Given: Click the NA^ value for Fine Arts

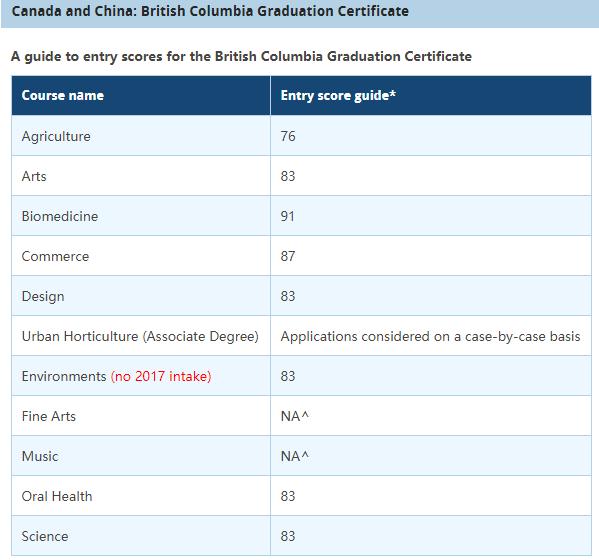Looking at the screenshot, I should (295, 416).
